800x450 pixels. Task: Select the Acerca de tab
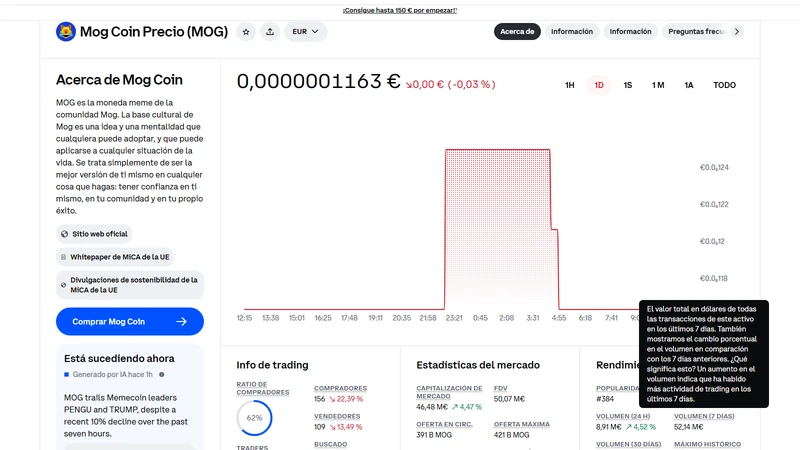coord(517,32)
